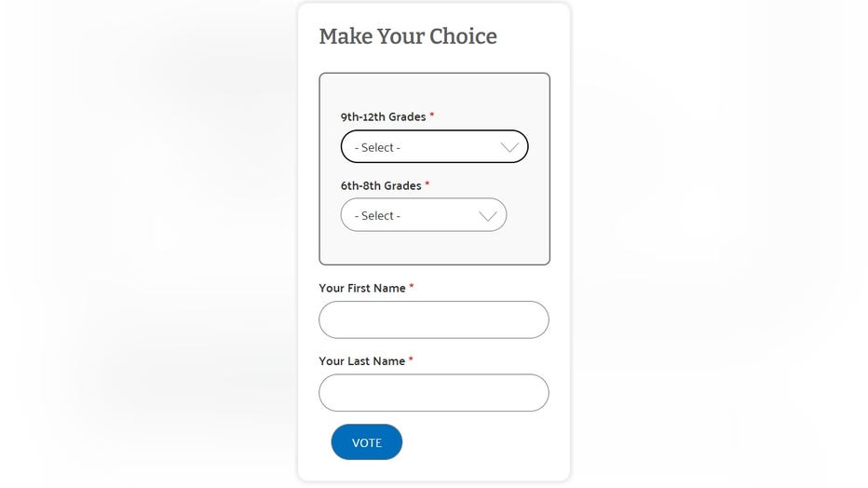Click the "6th-8th Grades" field label
Viewport: 868px width, 488px height.
(380, 185)
